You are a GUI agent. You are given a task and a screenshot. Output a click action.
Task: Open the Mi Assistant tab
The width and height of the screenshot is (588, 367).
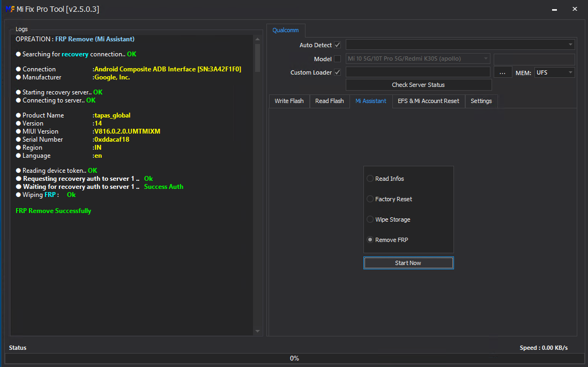click(371, 101)
